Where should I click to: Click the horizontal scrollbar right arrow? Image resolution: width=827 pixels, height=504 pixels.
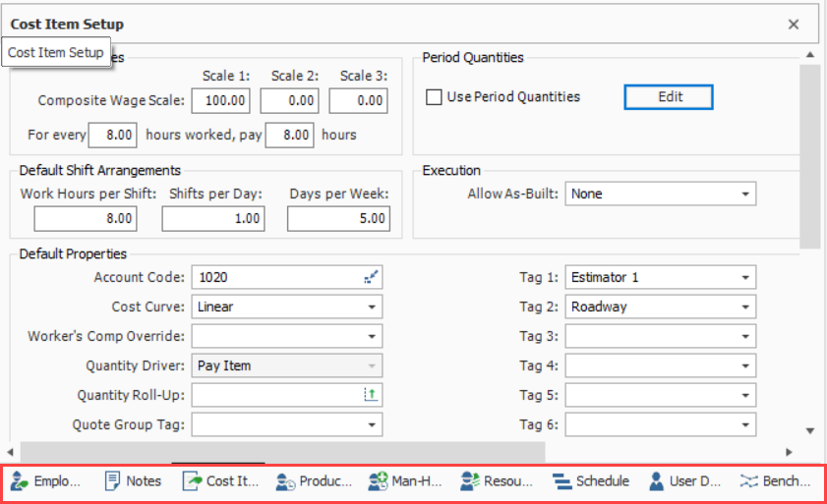tap(789, 452)
